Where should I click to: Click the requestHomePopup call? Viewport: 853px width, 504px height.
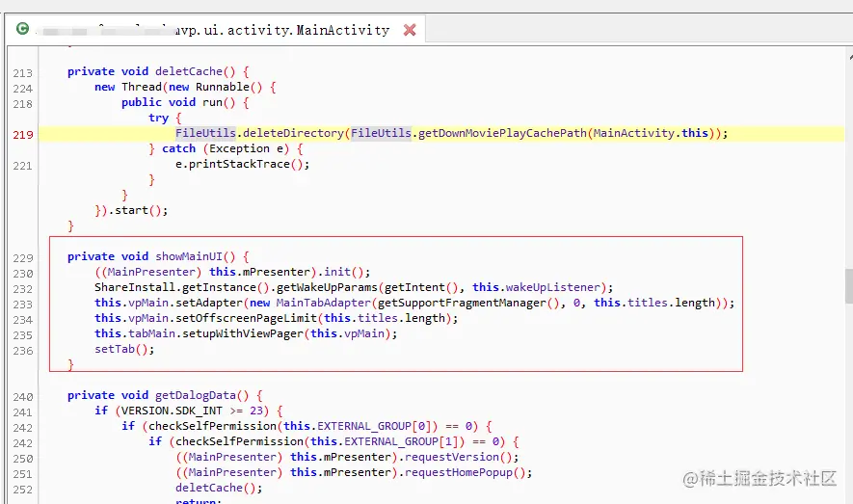pyautogui.click(x=459, y=472)
